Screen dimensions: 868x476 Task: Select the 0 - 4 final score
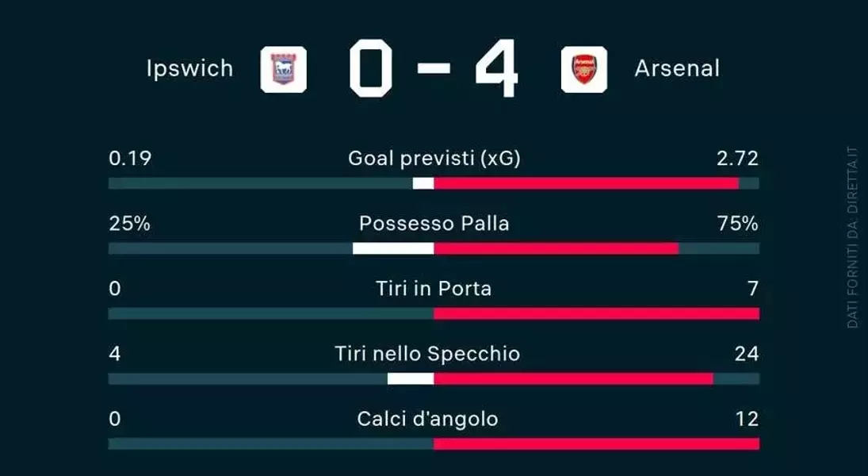click(434, 68)
